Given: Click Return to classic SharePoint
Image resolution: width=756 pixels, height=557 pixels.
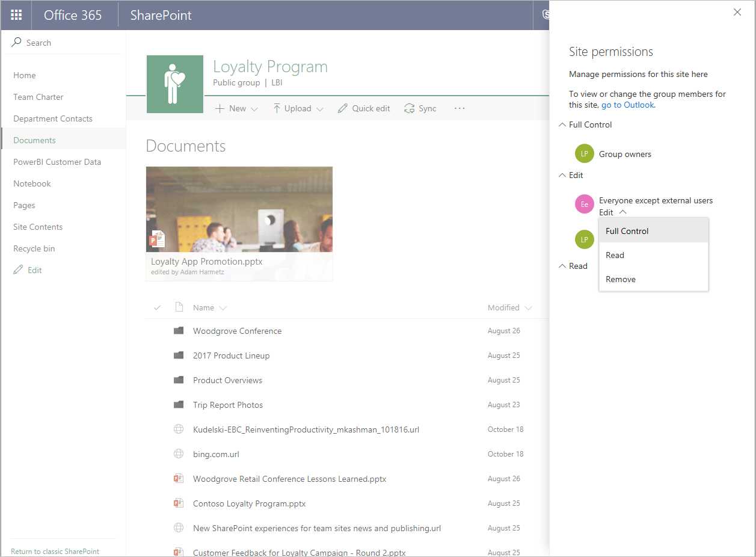Looking at the screenshot, I should click(55, 551).
